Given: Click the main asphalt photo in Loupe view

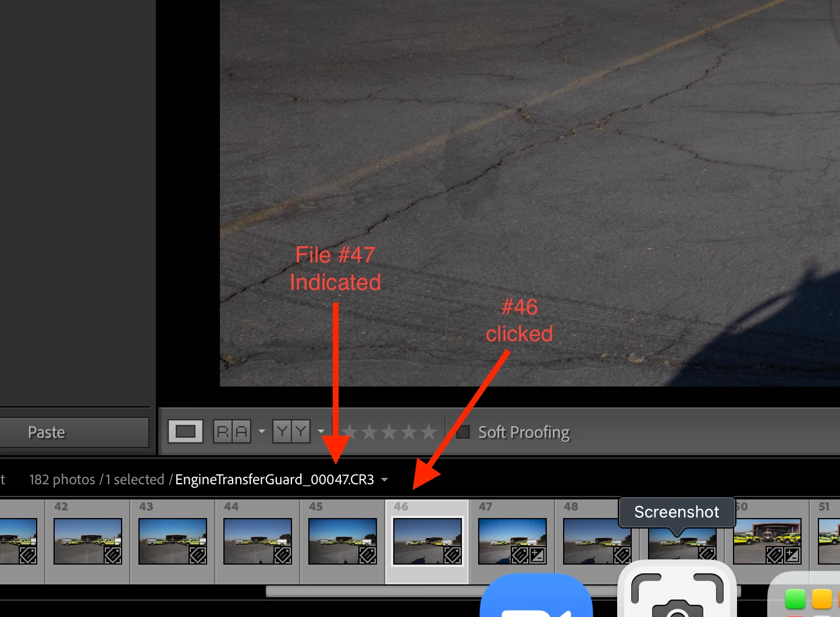Looking at the screenshot, I should pos(530,193).
